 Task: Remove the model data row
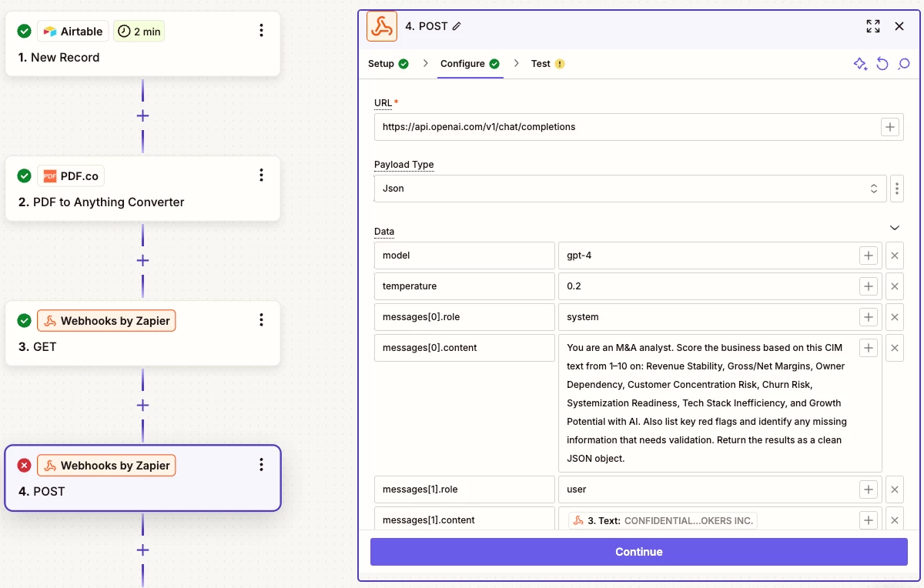[x=895, y=256]
